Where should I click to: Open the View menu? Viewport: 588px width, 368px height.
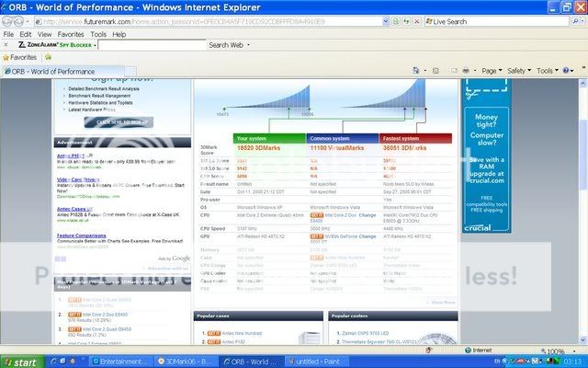[x=45, y=34]
